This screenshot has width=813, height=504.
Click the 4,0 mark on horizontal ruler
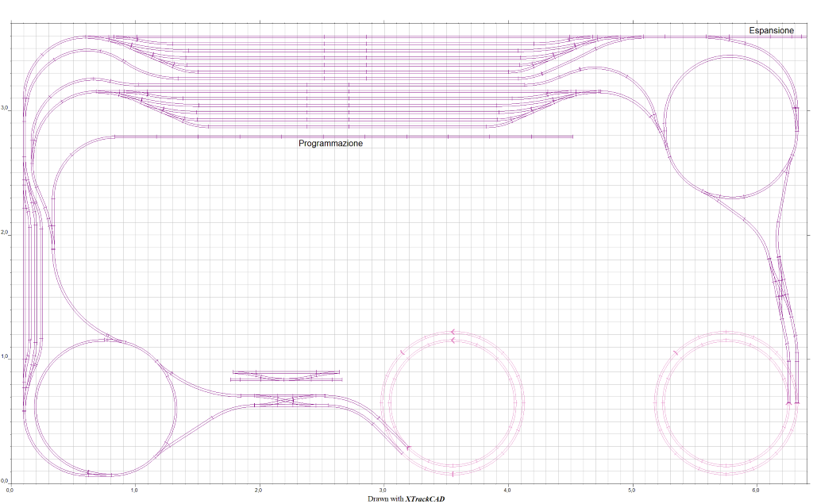click(507, 491)
